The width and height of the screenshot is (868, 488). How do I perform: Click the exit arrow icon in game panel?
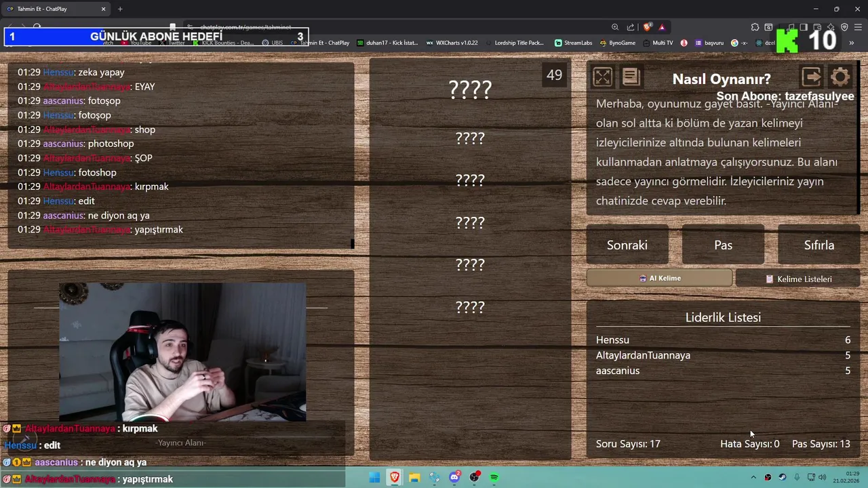tap(812, 77)
